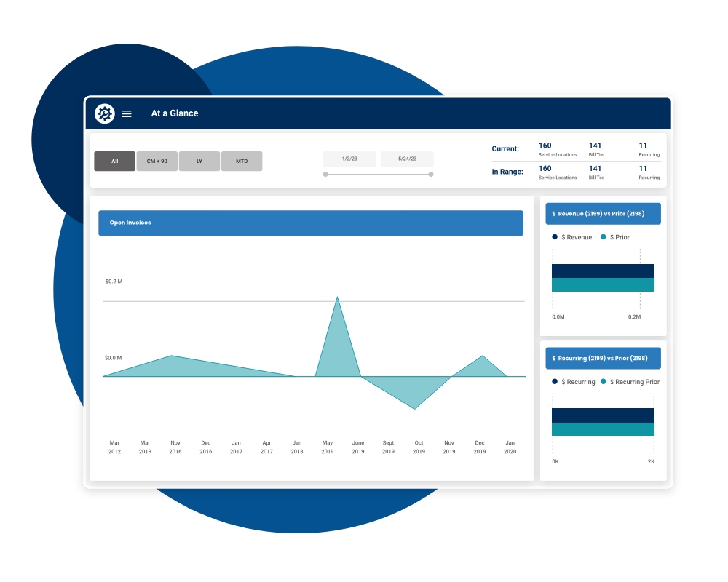Click the left date range slider handle
The height and width of the screenshot is (582, 728).
click(325, 175)
